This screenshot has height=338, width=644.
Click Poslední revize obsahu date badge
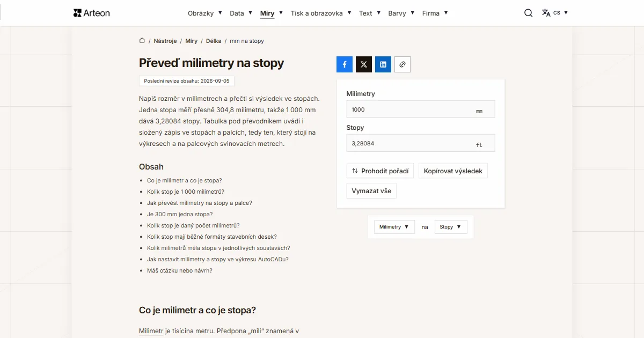point(187,81)
